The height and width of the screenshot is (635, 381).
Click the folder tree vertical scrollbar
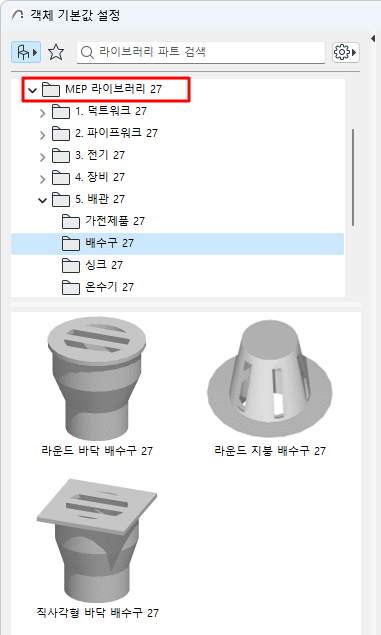coord(353,177)
